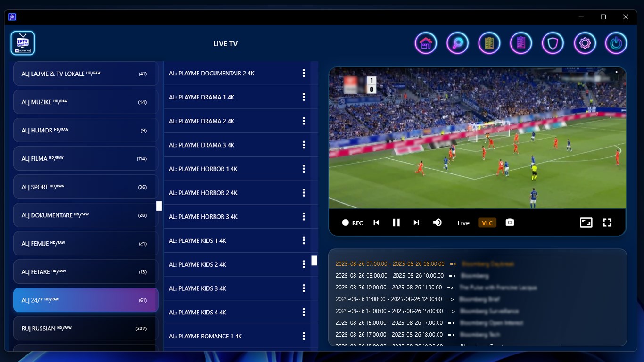
Task: Select the RUJ RUSSIAN category
Action: pos(86,328)
